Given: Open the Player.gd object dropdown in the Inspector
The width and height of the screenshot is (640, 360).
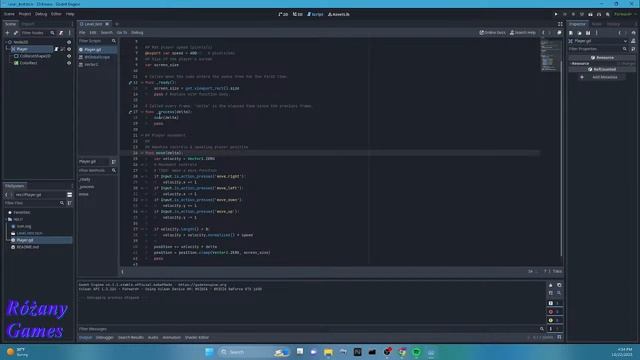Looking at the screenshot, I should coord(625,41).
